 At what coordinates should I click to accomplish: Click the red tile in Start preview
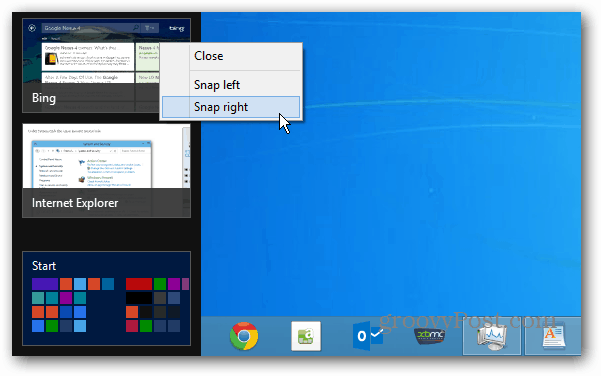[139, 284]
